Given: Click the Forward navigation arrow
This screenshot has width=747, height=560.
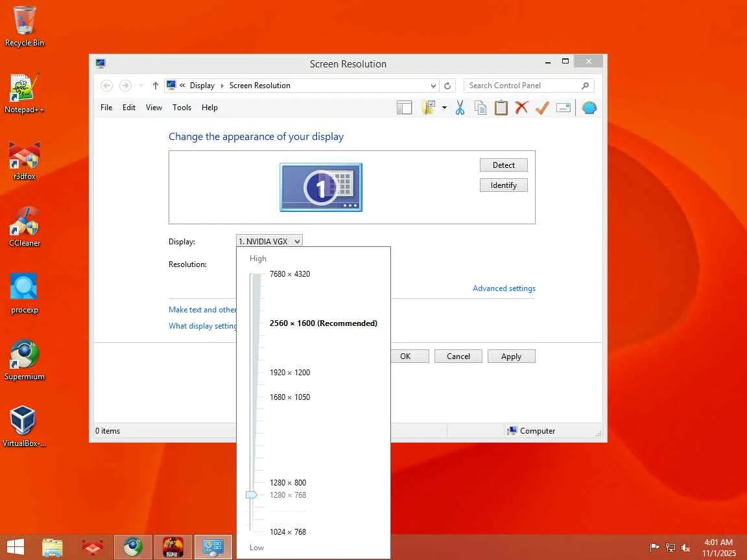Looking at the screenshot, I should point(124,86).
